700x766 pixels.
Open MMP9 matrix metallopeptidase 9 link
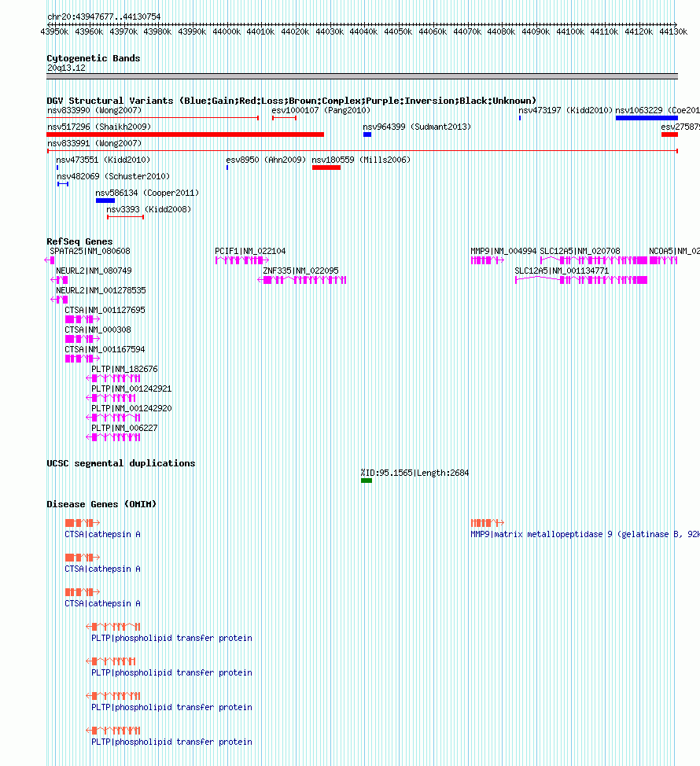pos(585,535)
